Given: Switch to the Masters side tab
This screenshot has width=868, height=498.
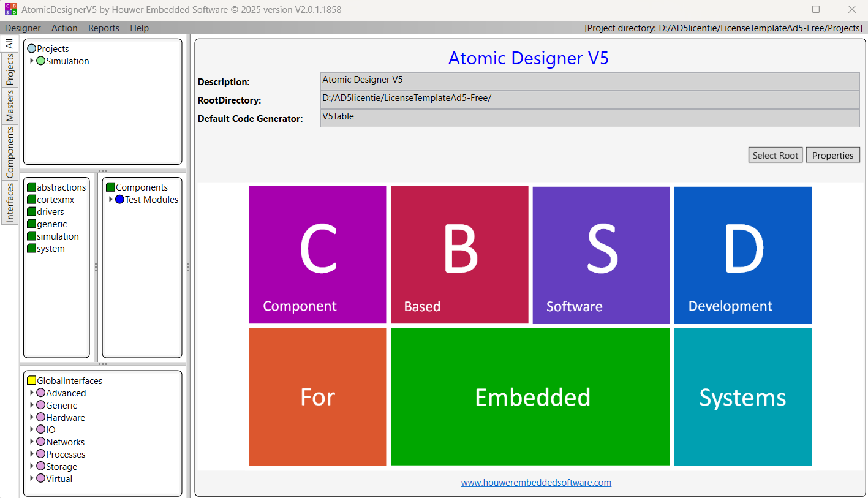Looking at the screenshot, I should pos(9,106).
